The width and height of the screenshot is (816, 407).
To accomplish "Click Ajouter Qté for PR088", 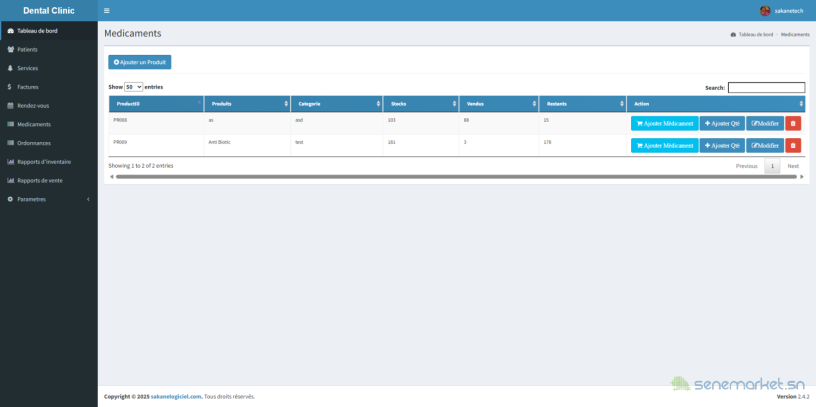I will point(722,123).
